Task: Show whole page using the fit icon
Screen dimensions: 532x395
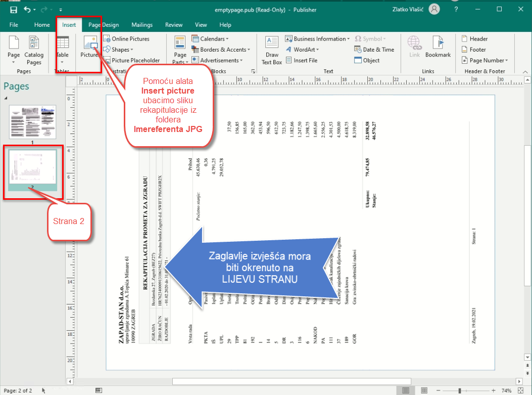Action: (x=521, y=390)
